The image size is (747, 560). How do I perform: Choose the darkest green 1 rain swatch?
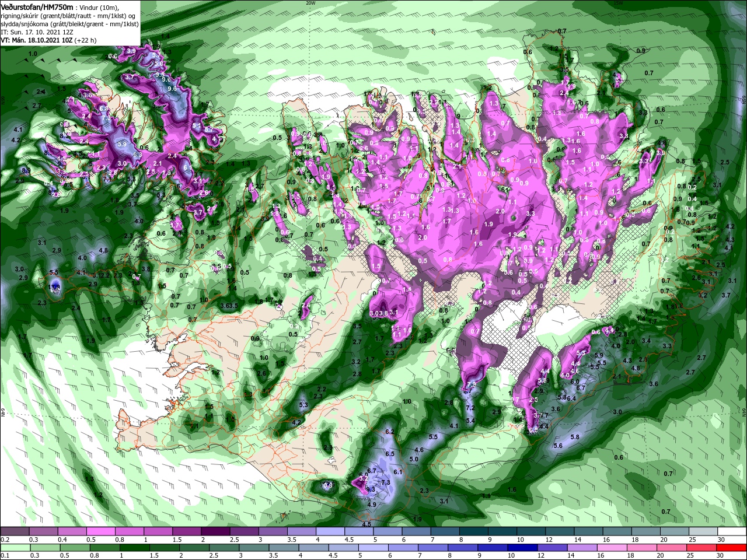point(134,548)
